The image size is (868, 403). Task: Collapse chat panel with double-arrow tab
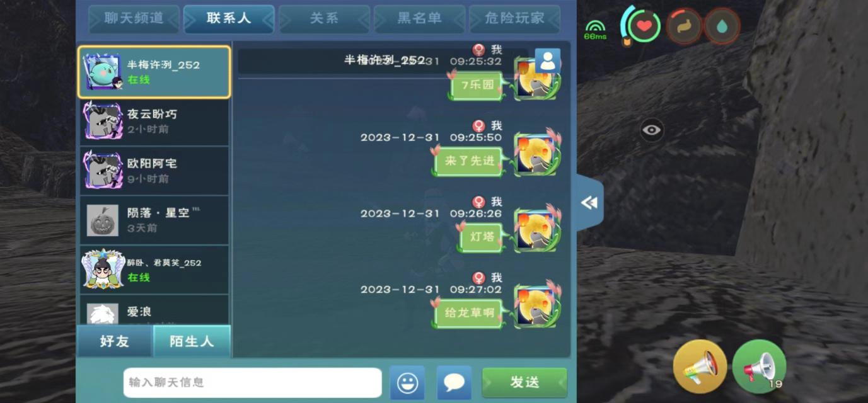tap(589, 203)
